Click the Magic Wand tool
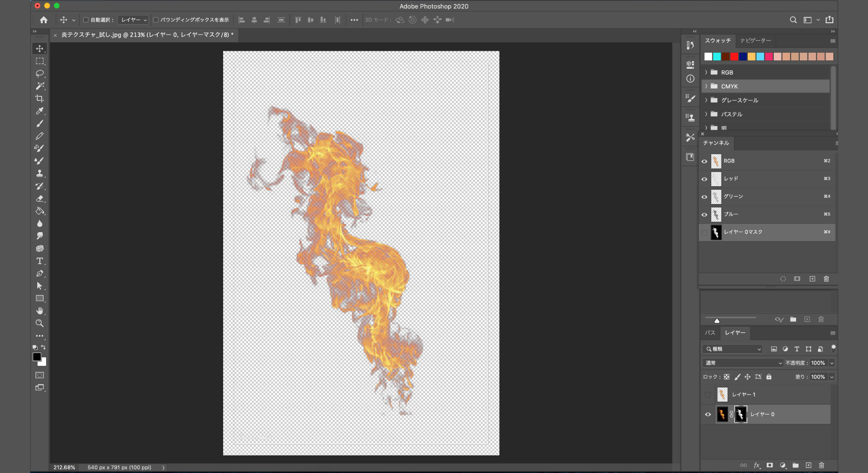The height and width of the screenshot is (473, 868). (x=39, y=86)
